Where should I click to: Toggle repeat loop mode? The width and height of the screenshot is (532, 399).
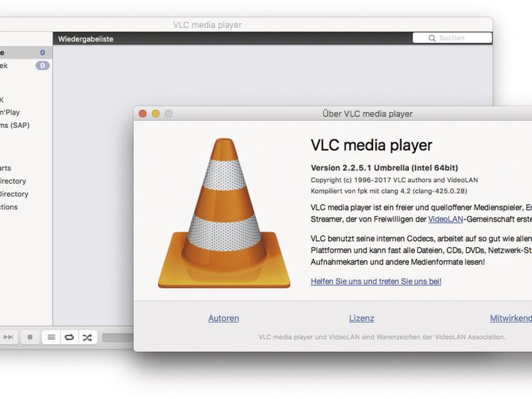tap(69, 338)
